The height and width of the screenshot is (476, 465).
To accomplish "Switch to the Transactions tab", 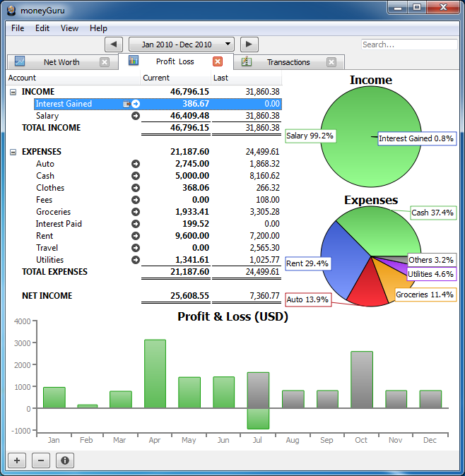I will click(x=288, y=62).
